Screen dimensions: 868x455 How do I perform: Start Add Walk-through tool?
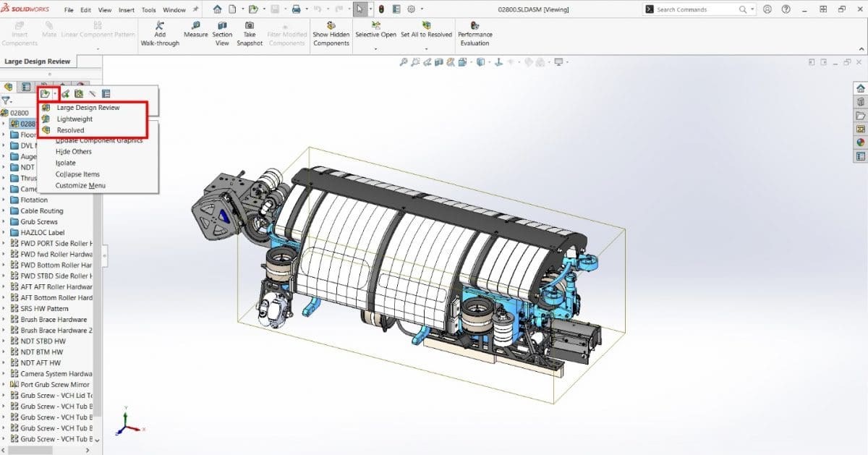coord(160,25)
